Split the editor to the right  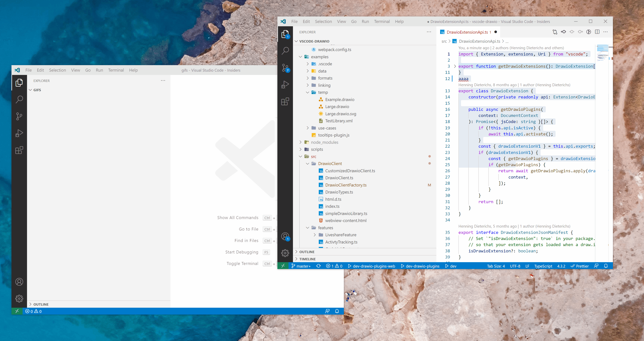(x=597, y=32)
